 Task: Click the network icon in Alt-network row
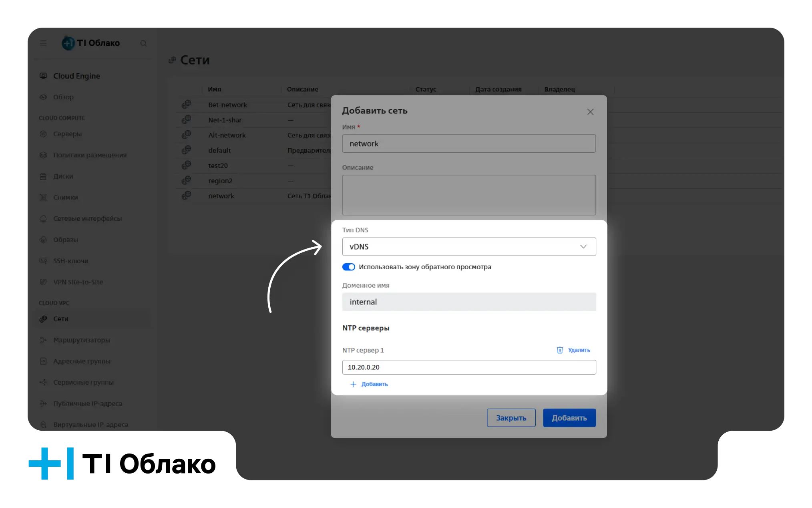(186, 135)
